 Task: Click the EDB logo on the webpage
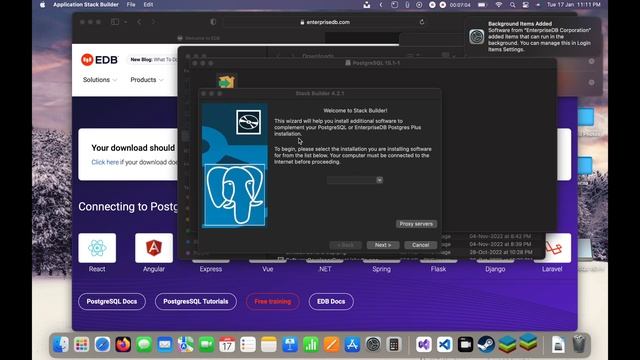tap(100, 60)
